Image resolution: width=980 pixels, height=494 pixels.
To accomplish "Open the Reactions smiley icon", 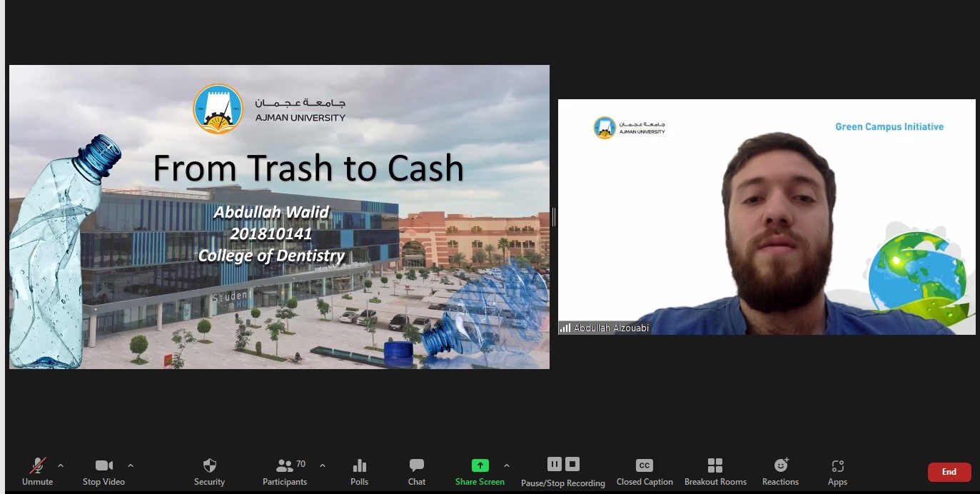I will [781, 465].
